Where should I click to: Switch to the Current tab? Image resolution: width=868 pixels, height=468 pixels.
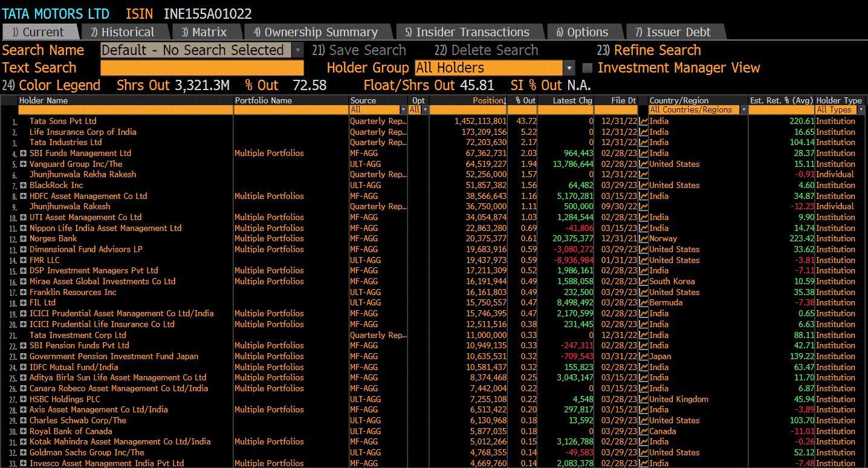pos(40,32)
